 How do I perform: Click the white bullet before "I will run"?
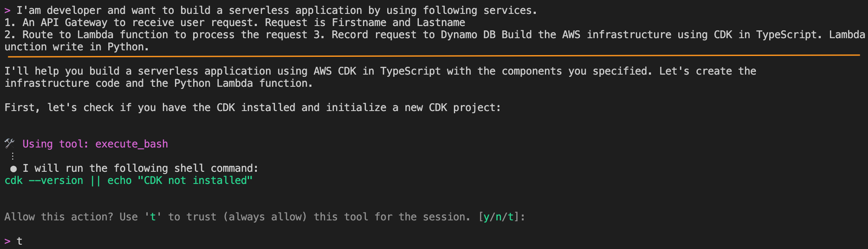pyautogui.click(x=13, y=169)
